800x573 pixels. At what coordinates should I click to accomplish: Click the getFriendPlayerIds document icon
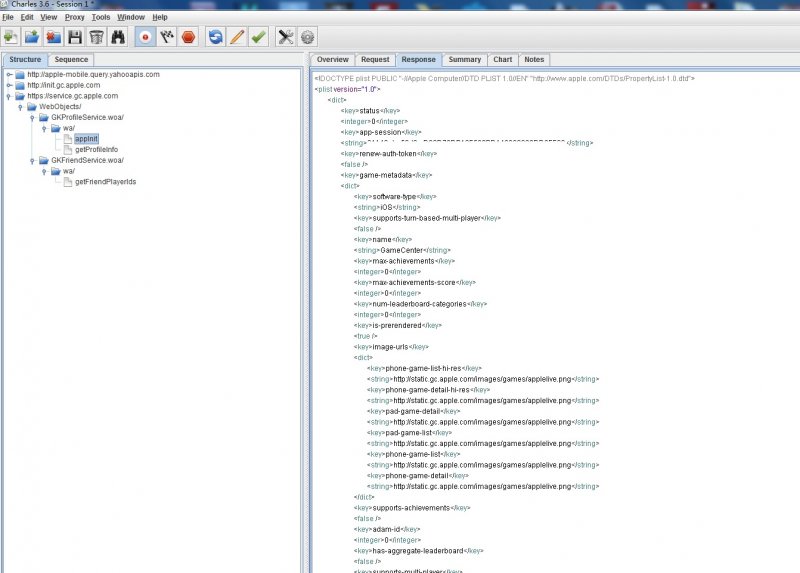[x=68, y=182]
